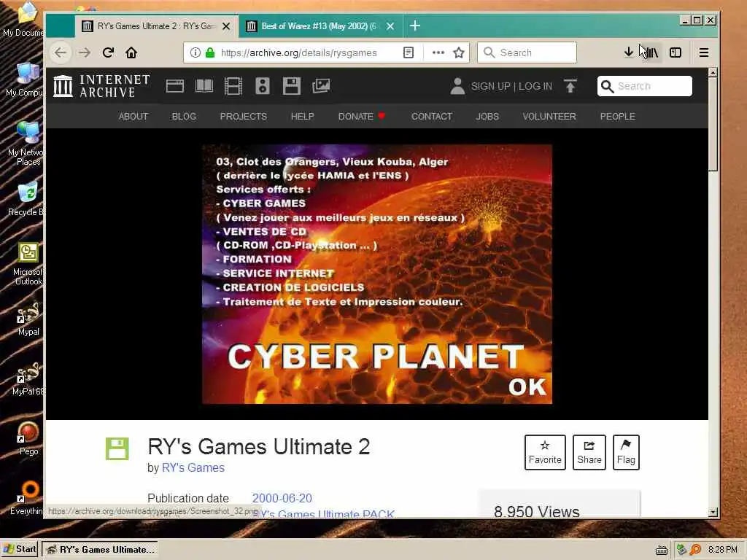Open a new browser tab

pyautogui.click(x=415, y=26)
